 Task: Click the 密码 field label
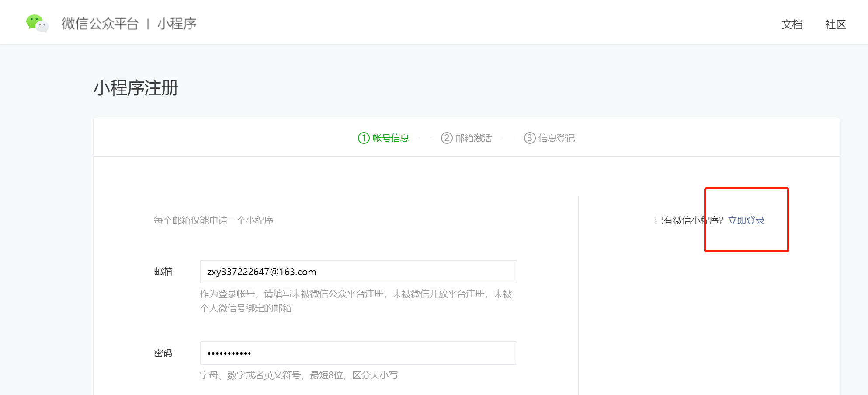[x=163, y=353]
